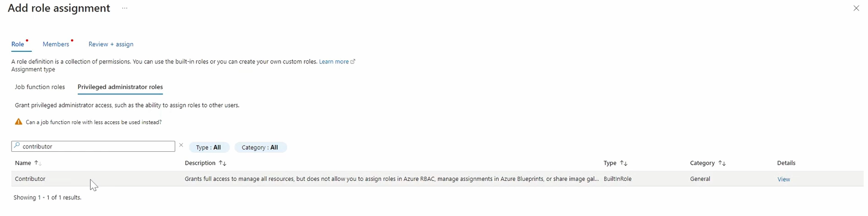The width and height of the screenshot is (868, 216).
Task: Open the Learn more external link
Action: [337, 62]
